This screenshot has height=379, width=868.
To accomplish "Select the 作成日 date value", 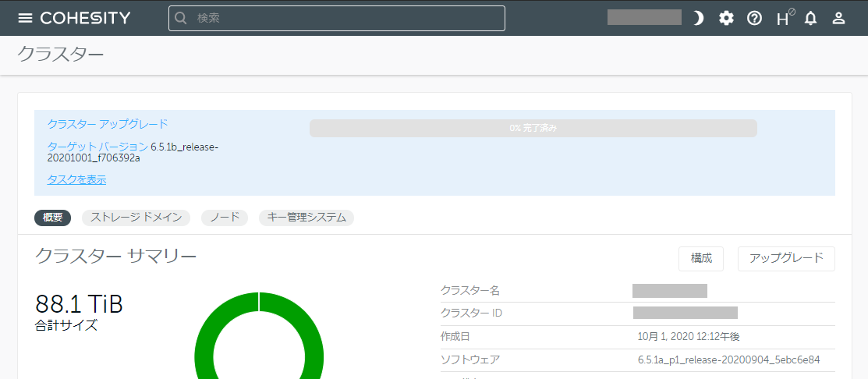I will [689, 336].
